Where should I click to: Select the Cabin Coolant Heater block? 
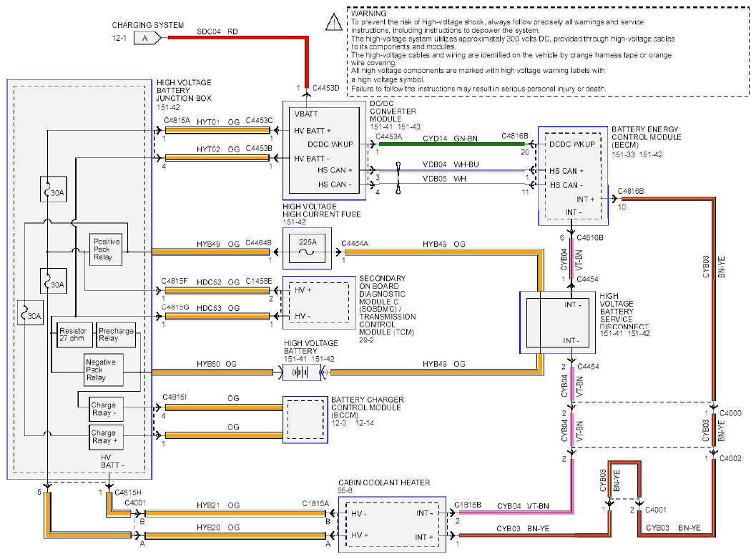coord(392,524)
